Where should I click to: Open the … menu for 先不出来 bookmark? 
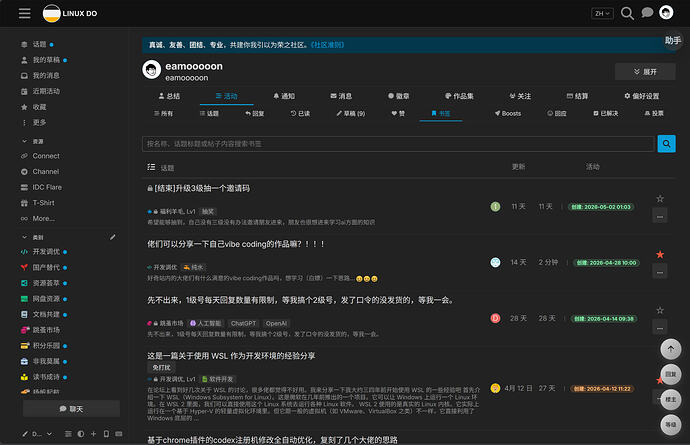click(x=660, y=328)
